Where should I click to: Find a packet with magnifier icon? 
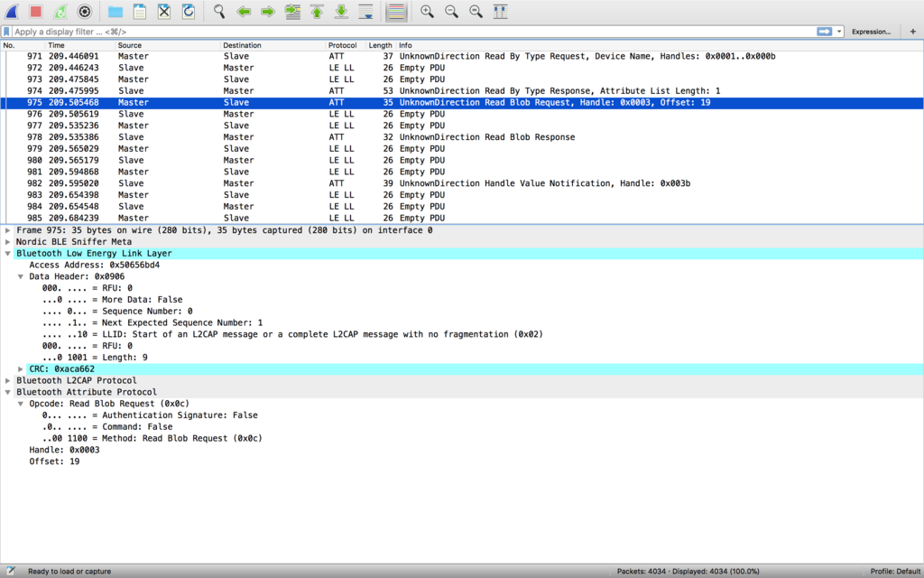tap(219, 11)
